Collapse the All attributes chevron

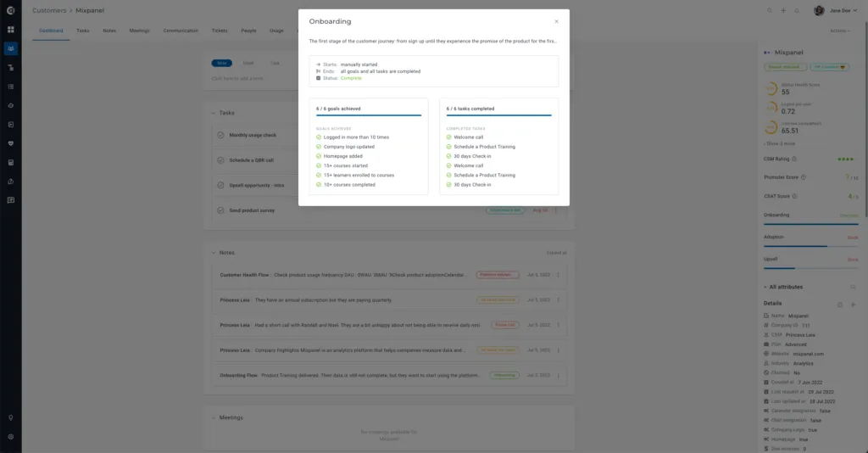tap(765, 287)
